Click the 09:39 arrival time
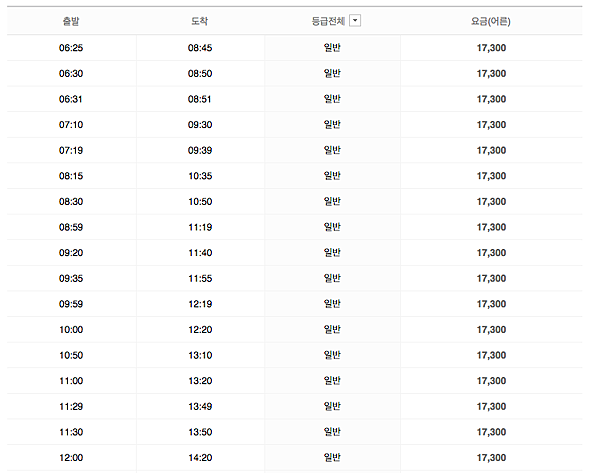Image resolution: width=600 pixels, height=473 pixels. 200,150
